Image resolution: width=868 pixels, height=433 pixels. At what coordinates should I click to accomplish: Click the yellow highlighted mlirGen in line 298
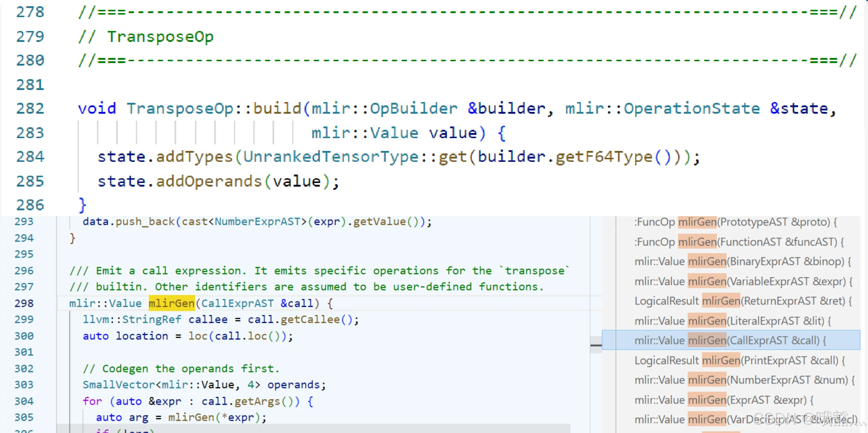[x=171, y=303]
